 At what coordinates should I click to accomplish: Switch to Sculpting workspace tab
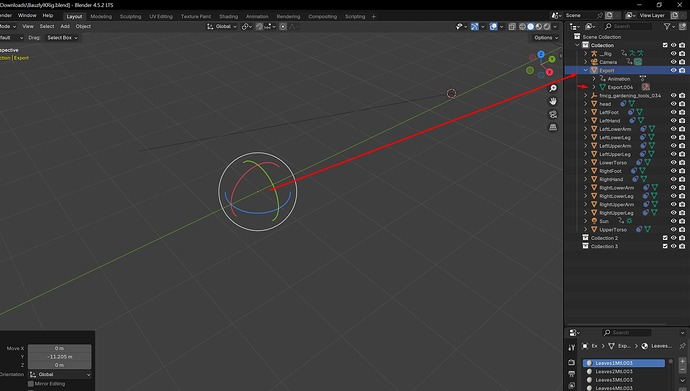[x=131, y=16]
